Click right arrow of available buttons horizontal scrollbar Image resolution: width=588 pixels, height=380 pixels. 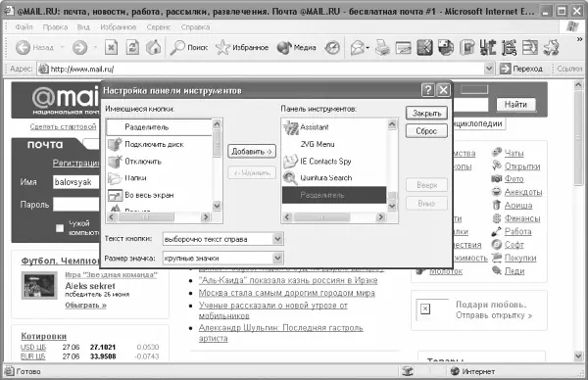pos(206,217)
